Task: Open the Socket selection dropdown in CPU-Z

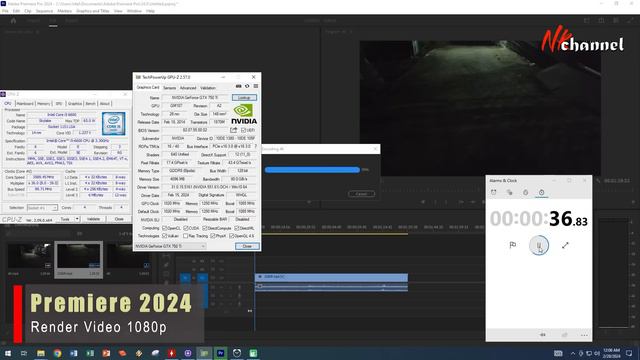Action: 42,208
